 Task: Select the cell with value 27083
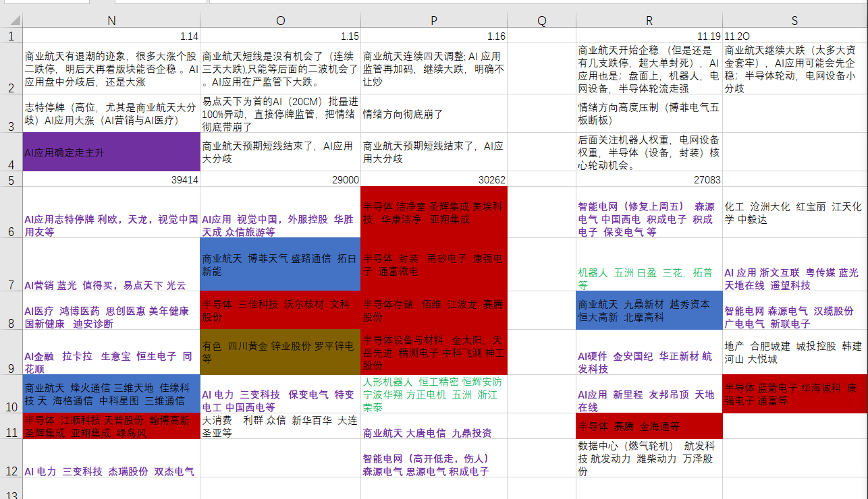click(x=649, y=179)
